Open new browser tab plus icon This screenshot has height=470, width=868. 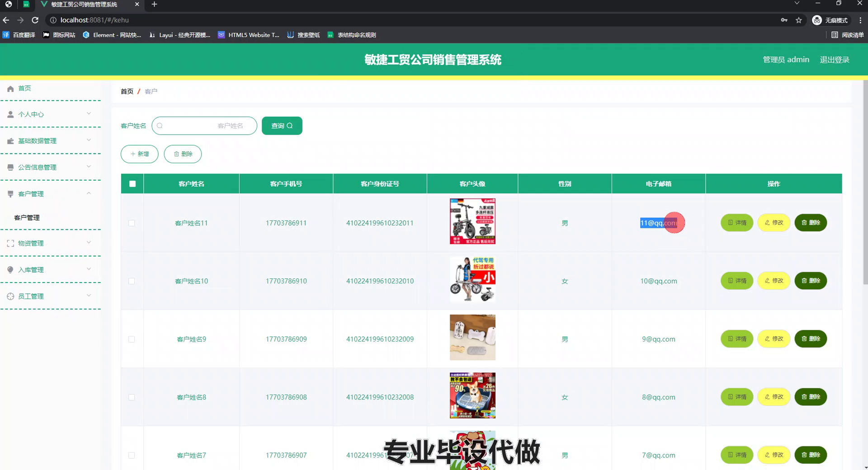pyautogui.click(x=154, y=4)
